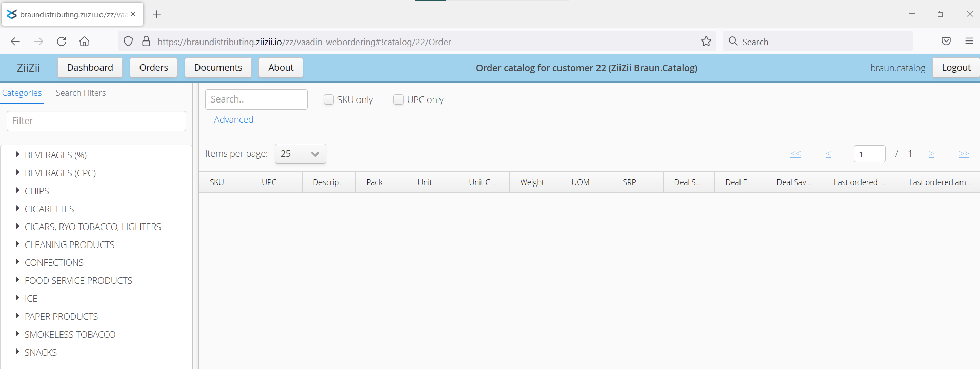Click the browser Search box
The width and height of the screenshot is (980, 369).
point(817,42)
